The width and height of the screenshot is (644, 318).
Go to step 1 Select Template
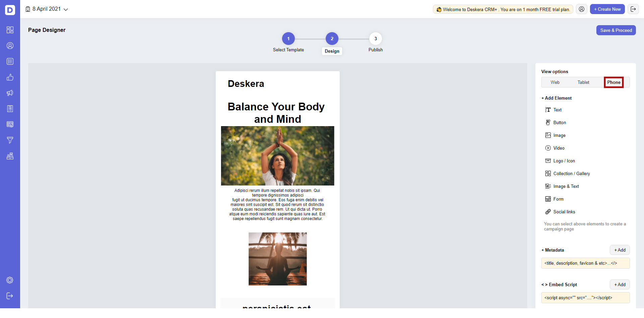tap(288, 39)
